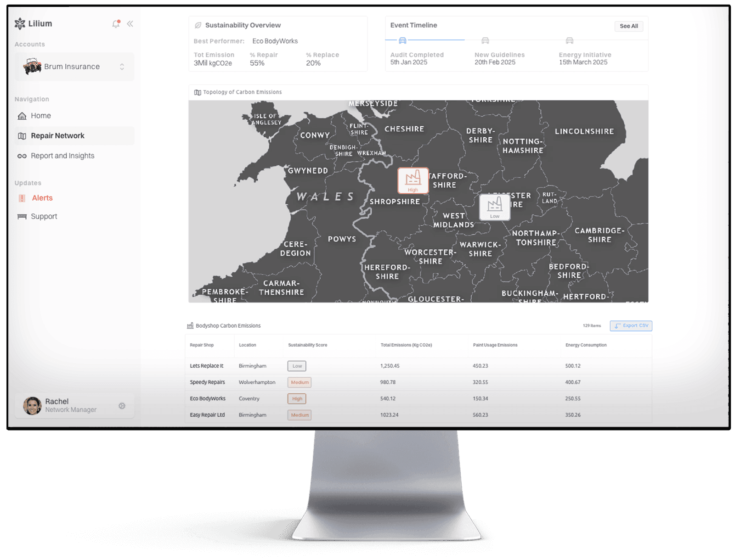
Task: Click the High badge for Eco BodyWorks
Action: click(297, 399)
